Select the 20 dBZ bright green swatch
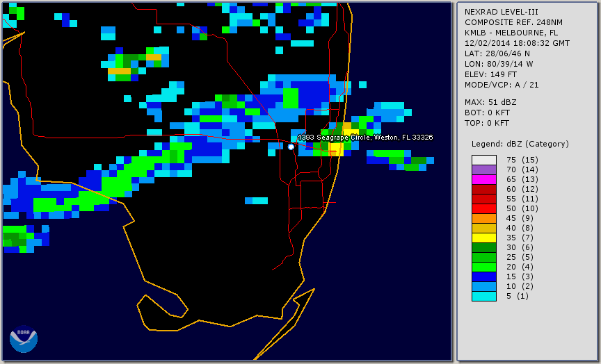601x364 pixels. [x=484, y=267]
